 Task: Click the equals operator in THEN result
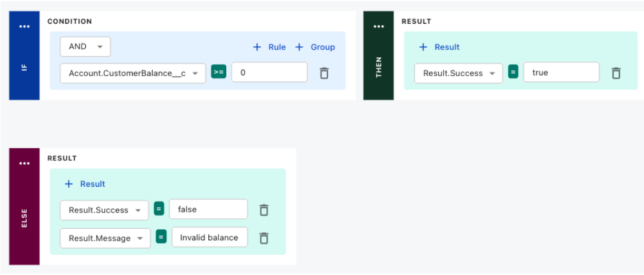(x=513, y=73)
